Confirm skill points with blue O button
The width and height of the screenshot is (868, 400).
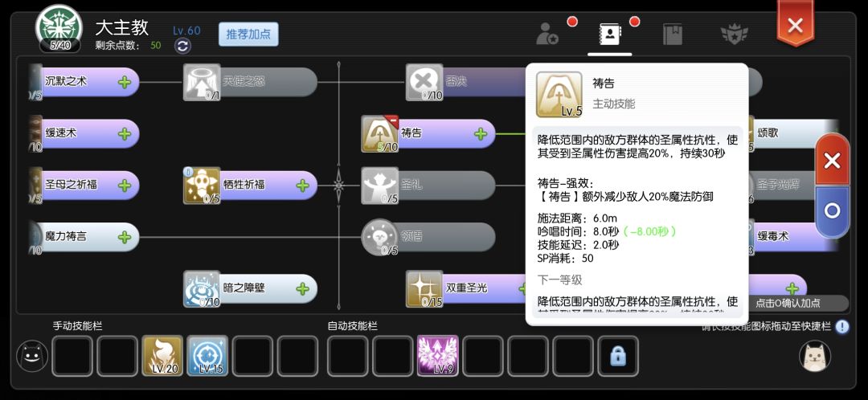tap(832, 210)
